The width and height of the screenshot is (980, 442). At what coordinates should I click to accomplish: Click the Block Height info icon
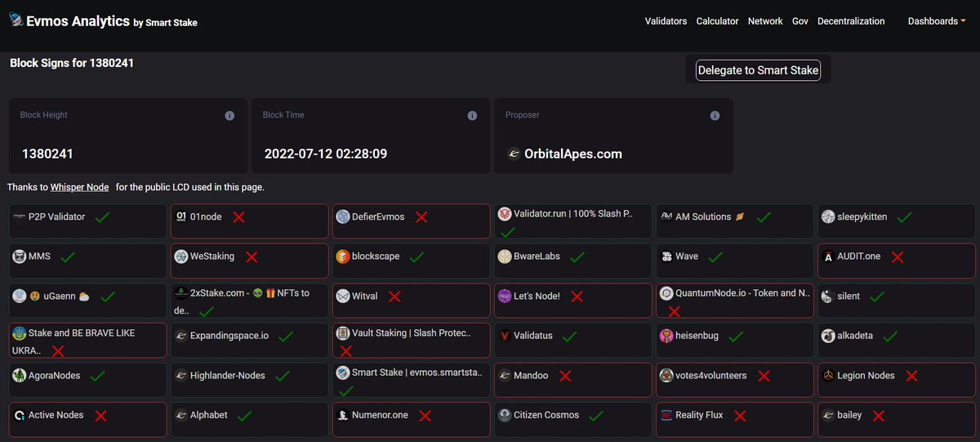229,116
